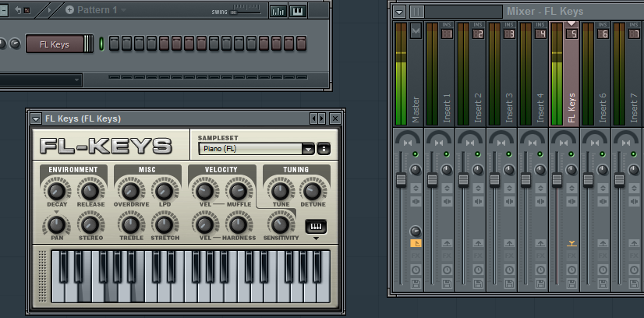Toggle the green channel select LED for FL Keys
Viewport: 644px width, 318px height.
pos(101,44)
